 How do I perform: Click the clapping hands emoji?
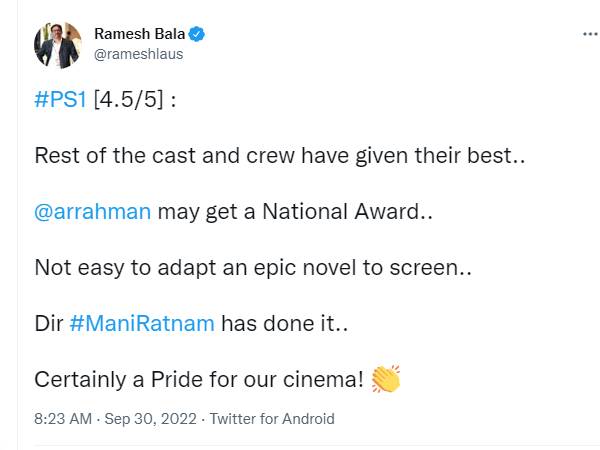coord(385,380)
